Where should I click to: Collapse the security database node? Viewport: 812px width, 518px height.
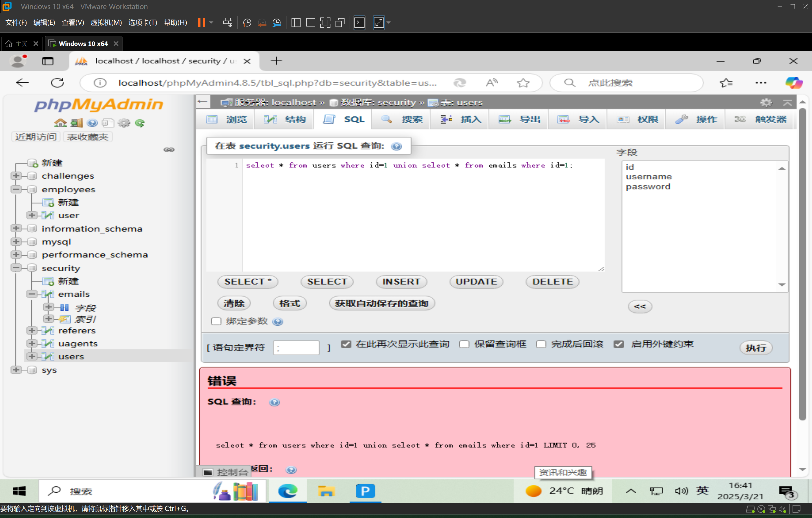coord(16,268)
